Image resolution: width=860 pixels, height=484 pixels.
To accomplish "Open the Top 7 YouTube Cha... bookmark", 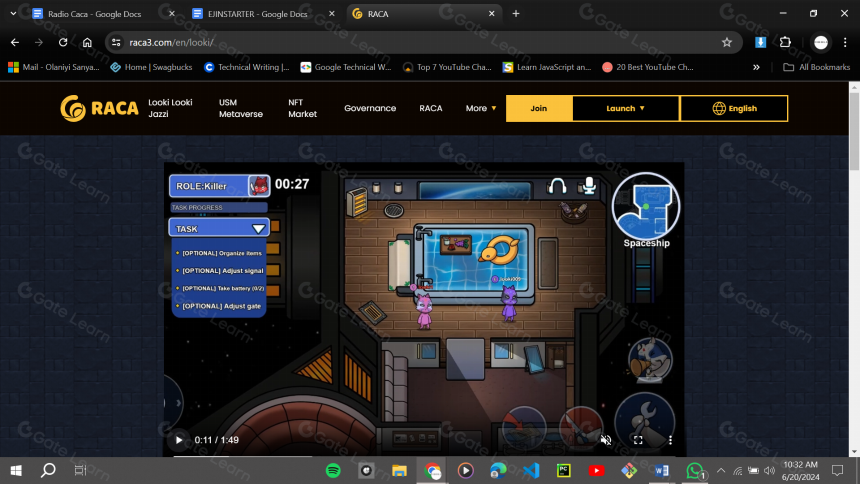I will tap(447, 67).
